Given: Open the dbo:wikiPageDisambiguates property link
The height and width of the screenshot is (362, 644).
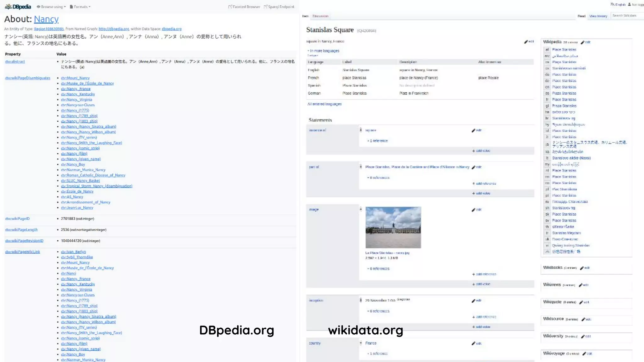Looking at the screenshot, I should click(x=28, y=78).
